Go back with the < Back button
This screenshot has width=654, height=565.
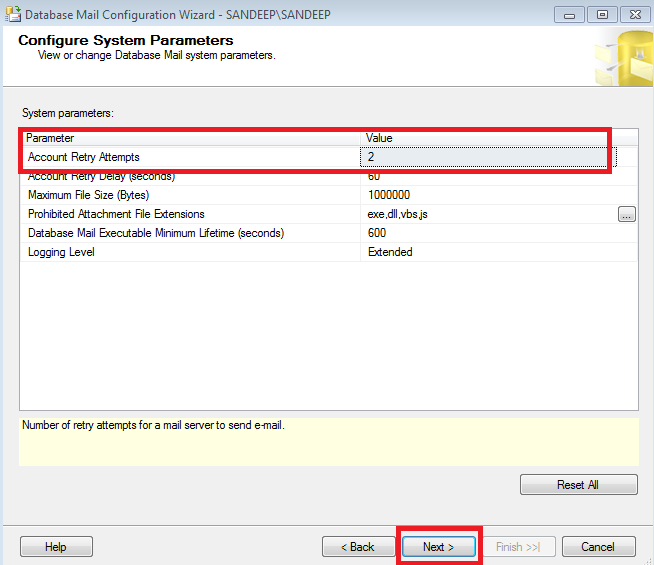(358, 547)
